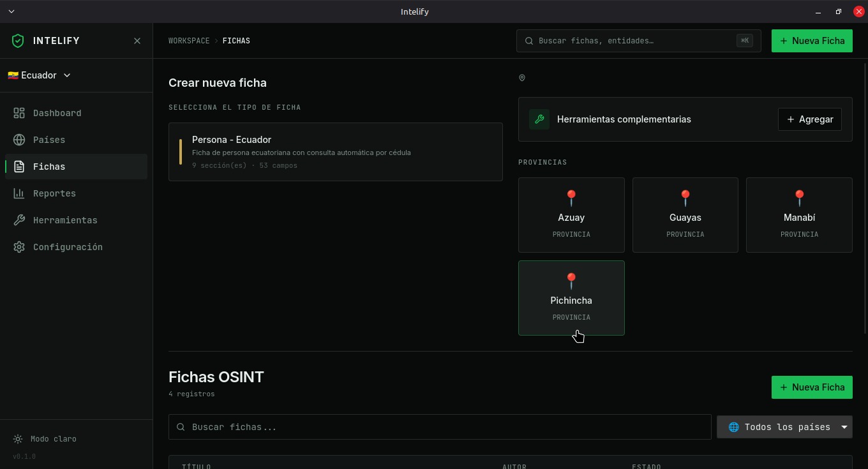Click the Ecuador flag icon
This screenshot has height=469, width=868.
click(x=13, y=75)
